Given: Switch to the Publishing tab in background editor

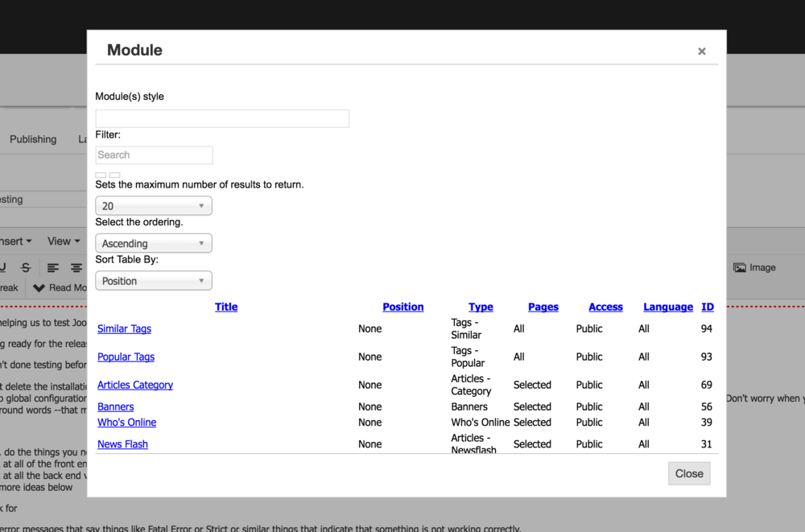Looking at the screenshot, I should click(x=33, y=139).
